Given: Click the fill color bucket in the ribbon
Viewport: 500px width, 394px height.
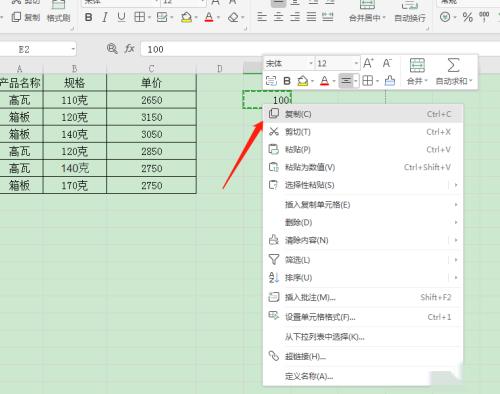Looking at the screenshot, I should [186, 17].
